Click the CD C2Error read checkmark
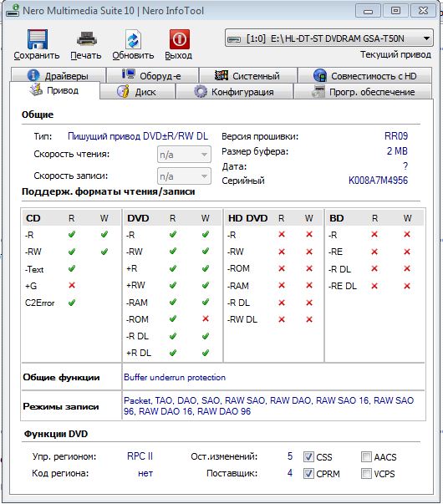This screenshot has width=443, height=504. pos(72,303)
